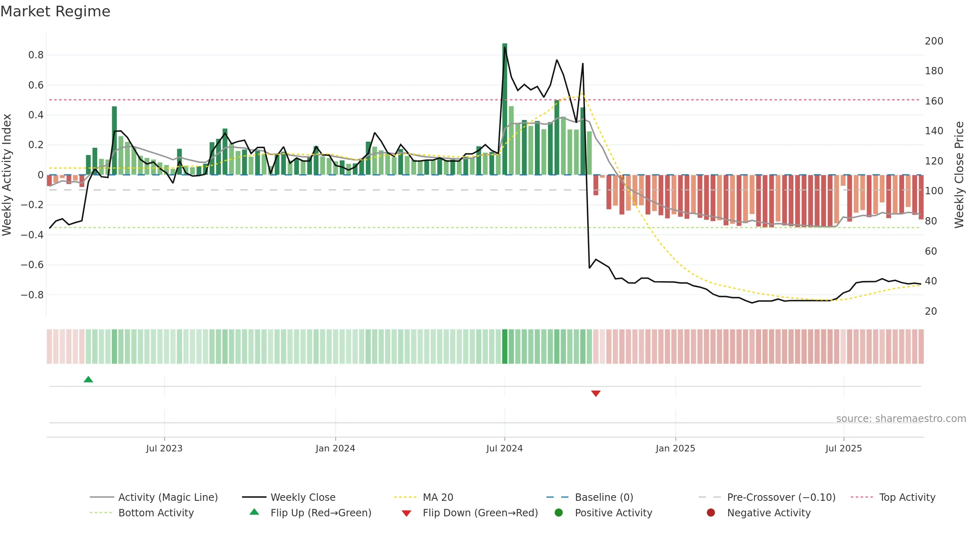Click the Jan 2025 axis label
The image size is (980, 551).
coord(675,448)
